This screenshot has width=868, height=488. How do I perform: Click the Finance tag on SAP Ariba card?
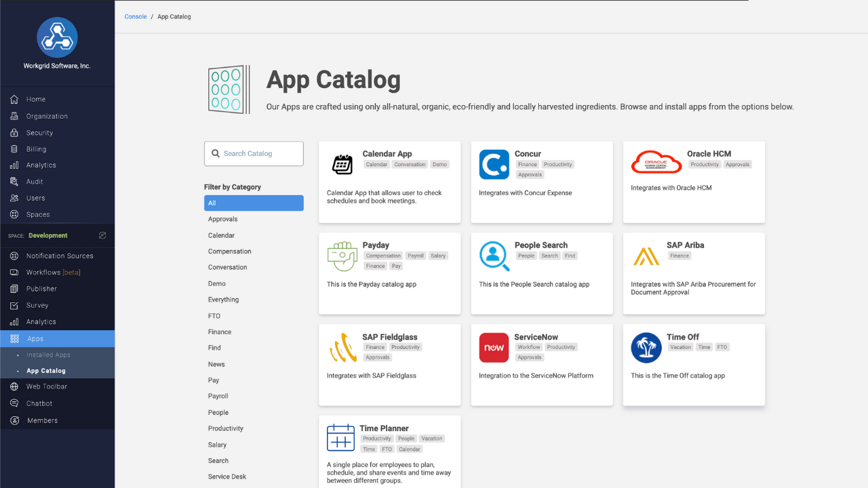click(x=679, y=256)
